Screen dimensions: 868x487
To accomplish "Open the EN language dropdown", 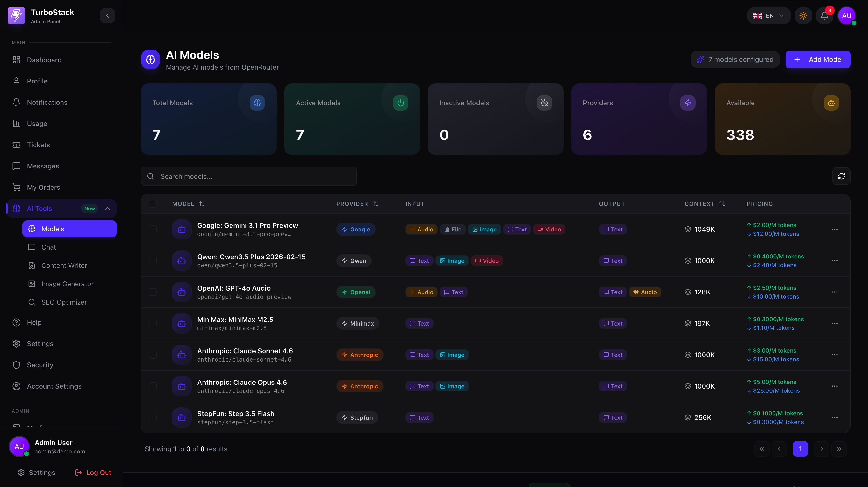I will [768, 16].
